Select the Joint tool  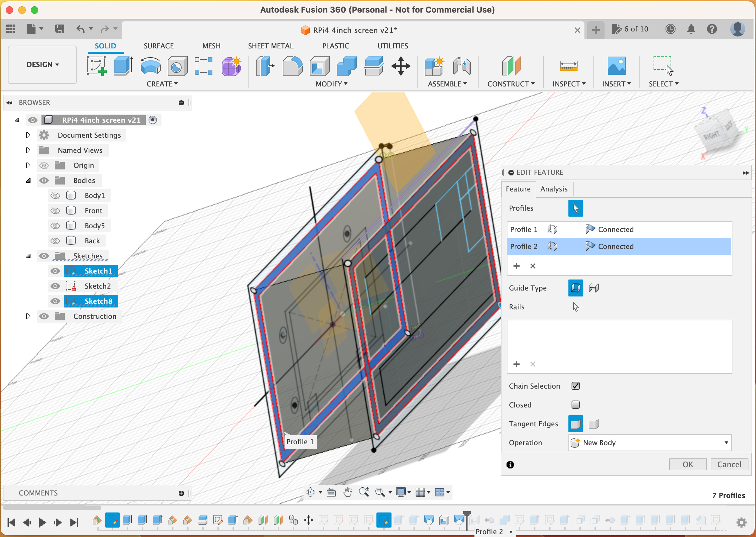(461, 66)
